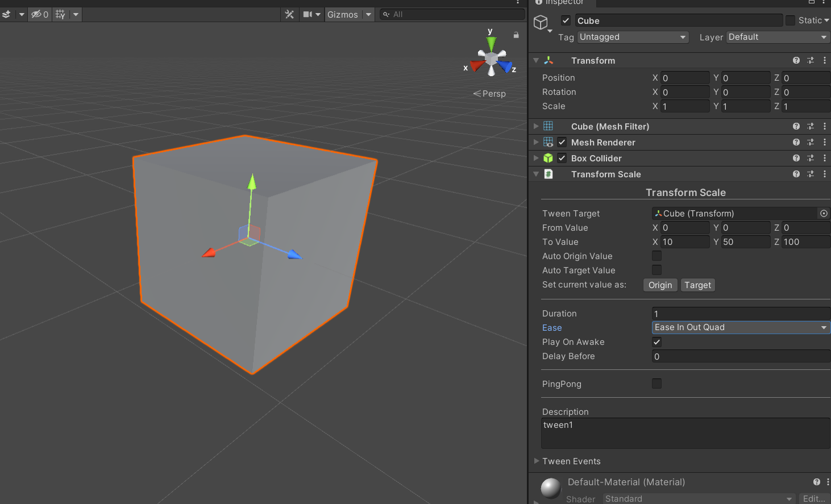Image resolution: width=831 pixels, height=504 pixels.
Task: Enable the PingPong checkbox
Action: pyautogui.click(x=657, y=384)
